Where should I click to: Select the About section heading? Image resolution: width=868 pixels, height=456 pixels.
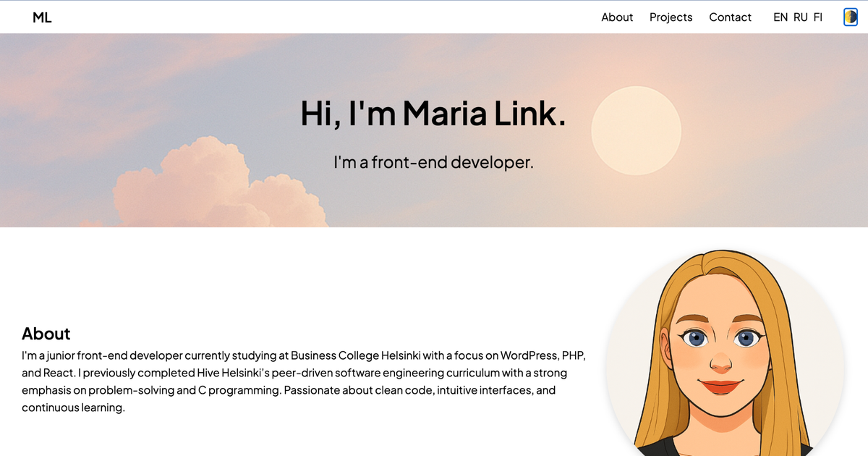(x=46, y=334)
